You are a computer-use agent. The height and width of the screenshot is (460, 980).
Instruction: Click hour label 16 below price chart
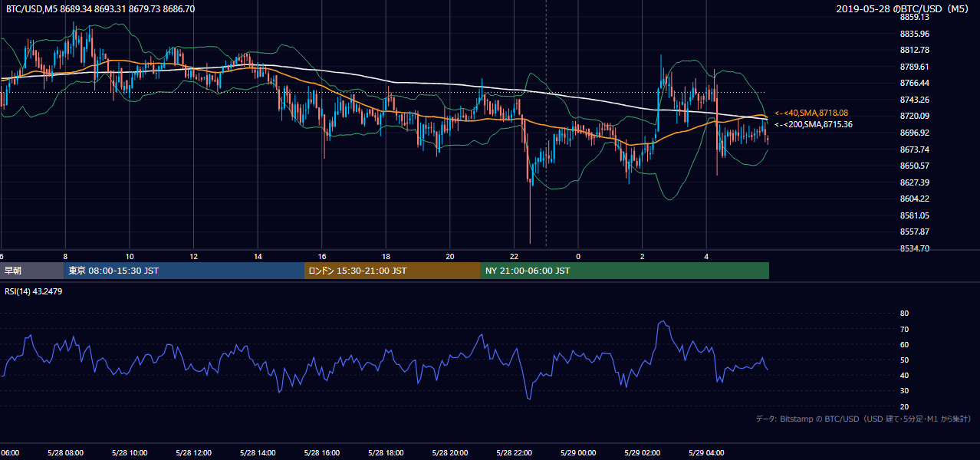coord(322,256)
